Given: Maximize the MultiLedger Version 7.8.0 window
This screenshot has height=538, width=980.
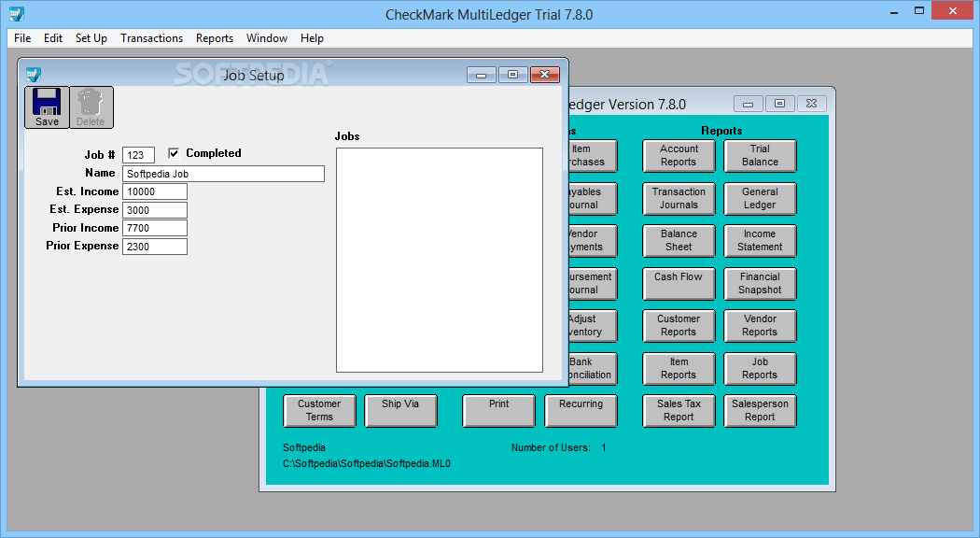Looking at the screenshot, I should coord(779,104).
